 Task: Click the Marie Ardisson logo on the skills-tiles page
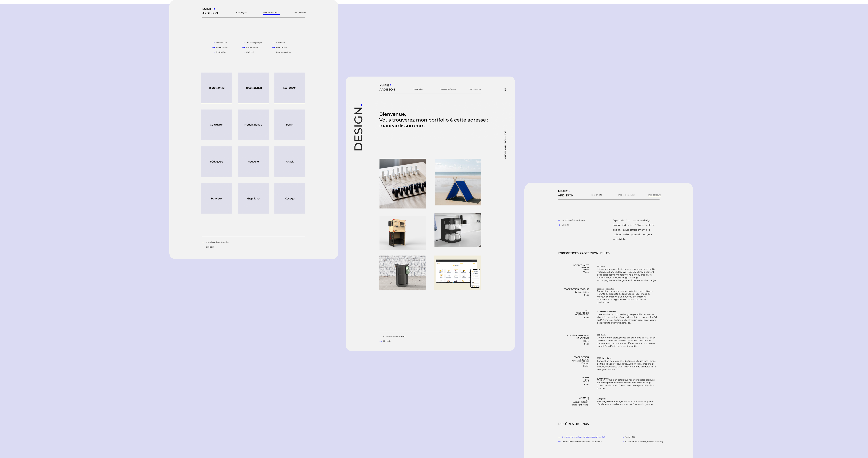coord(210,11)
